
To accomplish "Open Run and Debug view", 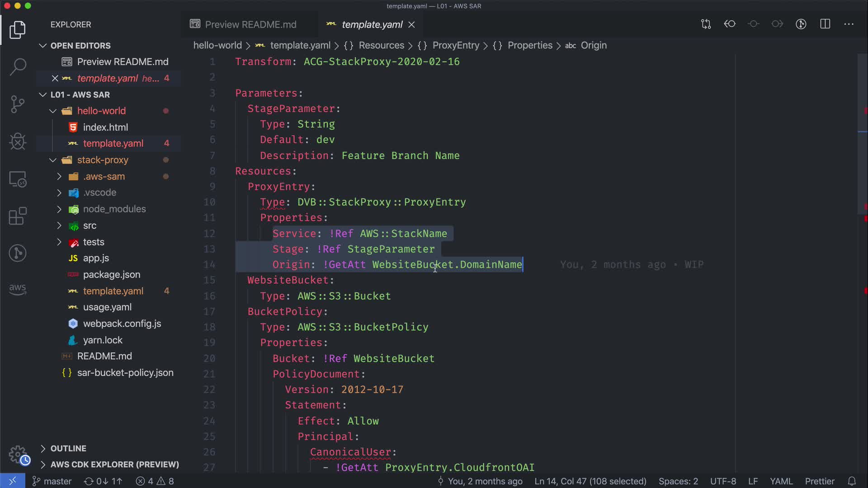I will point(18,141).
